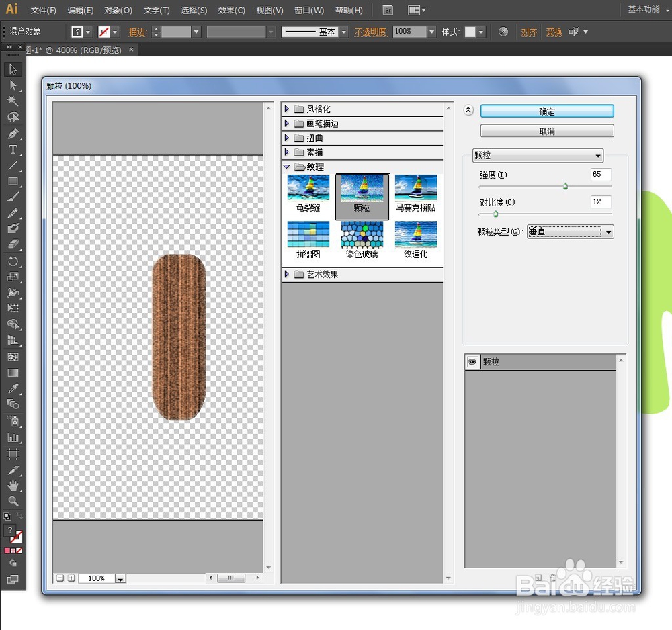Screen dimensions: 672x630
Task: Select the Direct Selection tool
Action: [x=13, y=85]
